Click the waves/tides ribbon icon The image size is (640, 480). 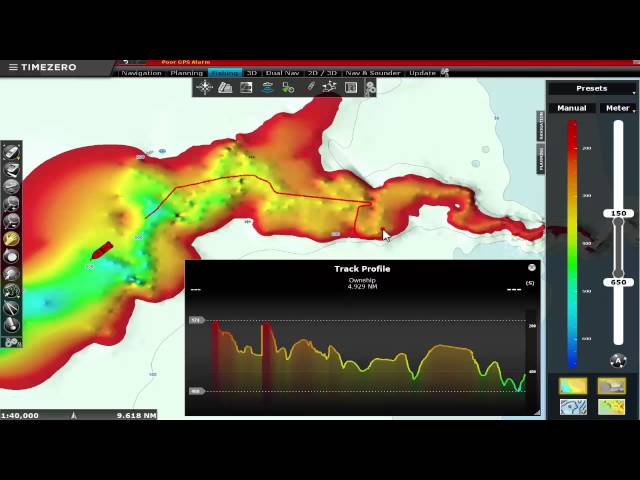(x=267, y=88)
